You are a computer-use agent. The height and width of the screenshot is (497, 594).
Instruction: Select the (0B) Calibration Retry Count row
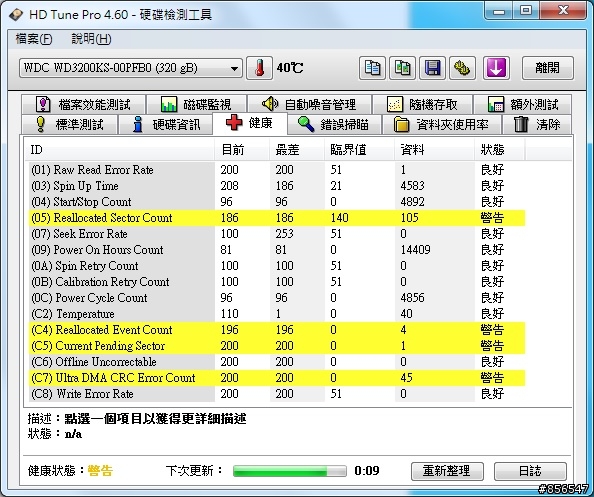(x=277, y=282)
